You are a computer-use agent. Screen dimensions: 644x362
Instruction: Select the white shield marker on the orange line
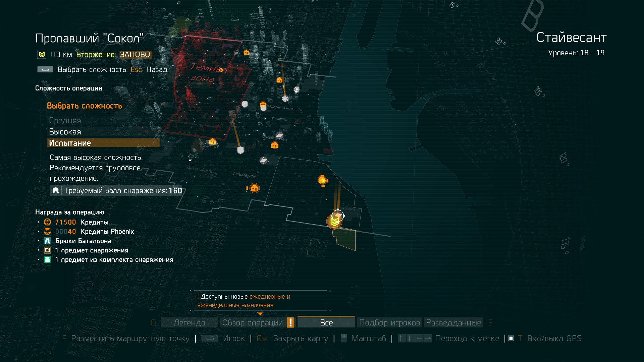click(240, 150)
